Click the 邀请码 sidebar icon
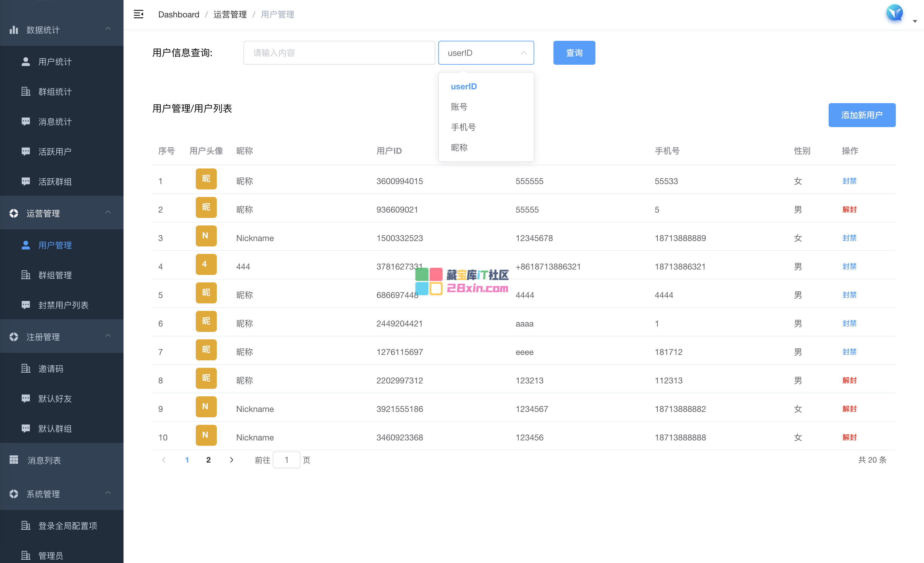This screenshot has width=924, height=563. click(25, 368)
